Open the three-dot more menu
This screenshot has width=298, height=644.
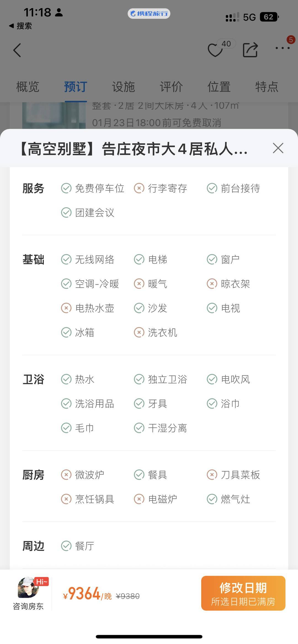(x=283, y=48)
